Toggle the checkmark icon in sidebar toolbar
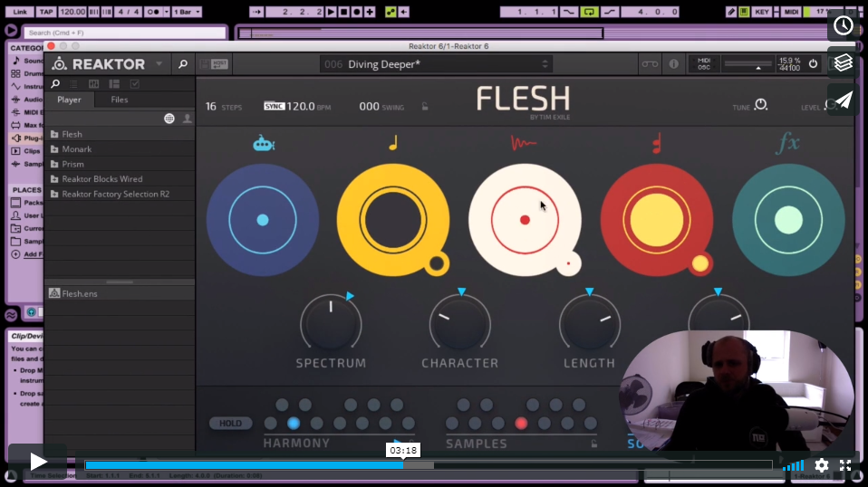Image resolution: width=868 pixels, height=487 pixels. click(x=134, y=84)
